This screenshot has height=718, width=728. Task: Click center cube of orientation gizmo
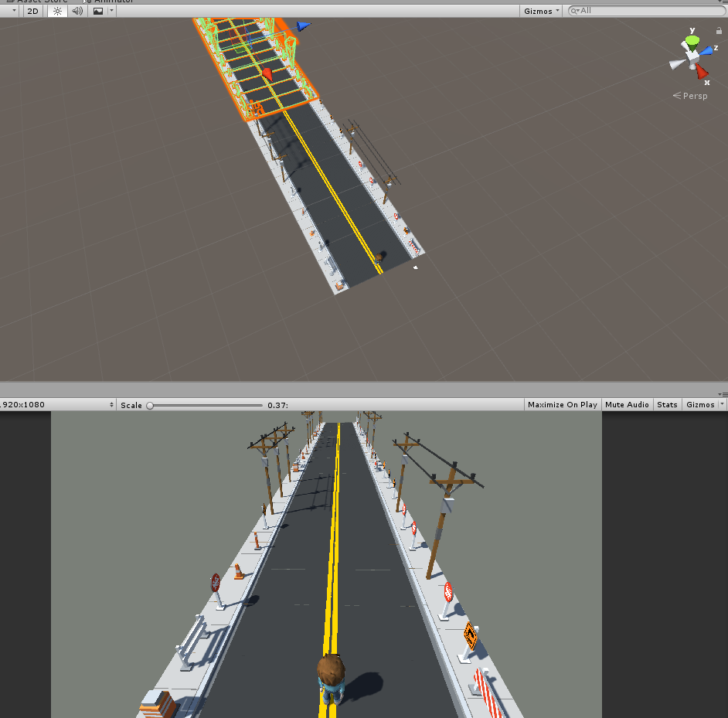coord(692,56)
